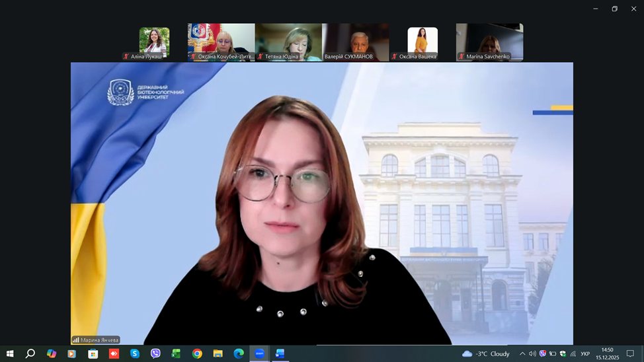Open File Explorer from the taskbar
The height and width of the screenshot is (362, 644).
click(x=218, y=353)
